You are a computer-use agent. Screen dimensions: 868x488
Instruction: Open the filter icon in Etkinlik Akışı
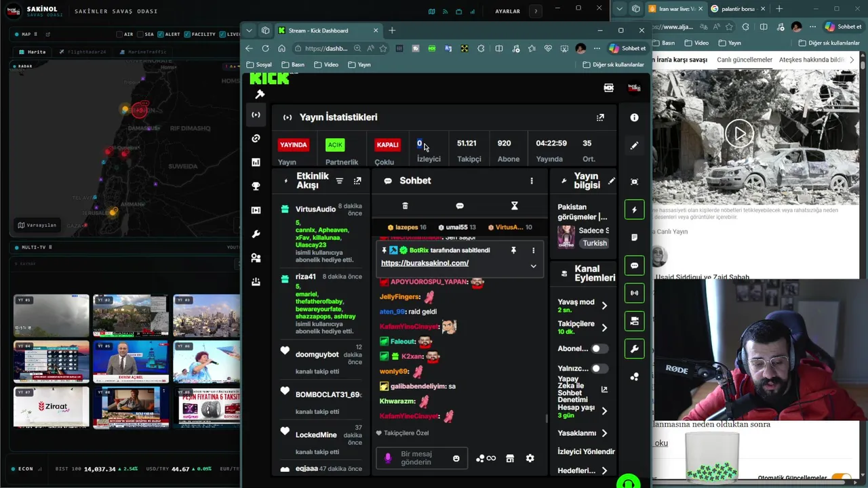coord(340,181)
